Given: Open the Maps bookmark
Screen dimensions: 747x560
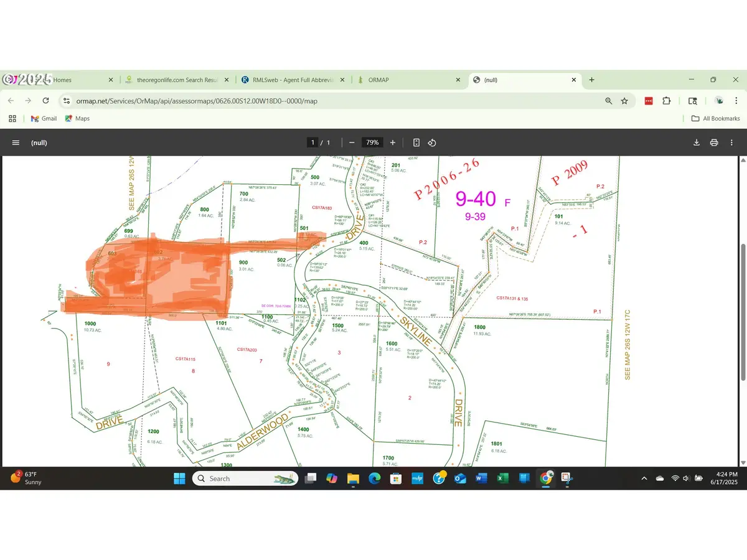Looking at the screenshot, I should [78, 118].
